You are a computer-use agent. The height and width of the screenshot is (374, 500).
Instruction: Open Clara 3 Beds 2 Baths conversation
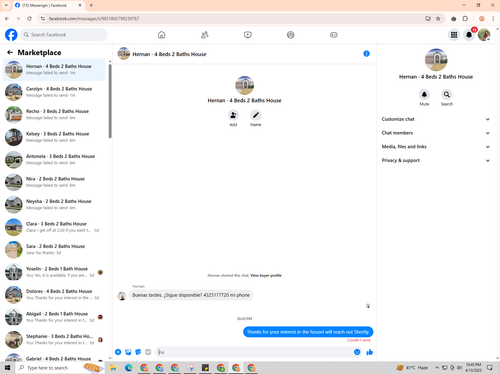point(54,227)
